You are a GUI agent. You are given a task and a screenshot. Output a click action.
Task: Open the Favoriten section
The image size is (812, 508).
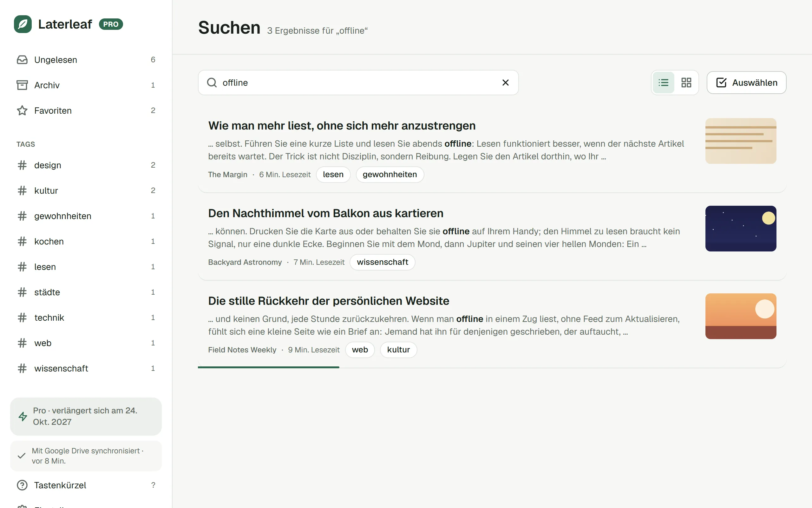(x=86, y=110)
